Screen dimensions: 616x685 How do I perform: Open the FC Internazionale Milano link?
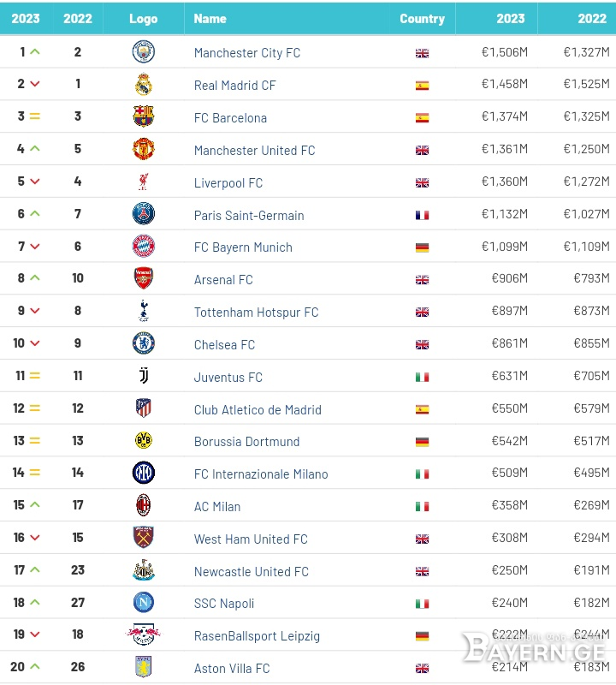click(x=261, y=474)
